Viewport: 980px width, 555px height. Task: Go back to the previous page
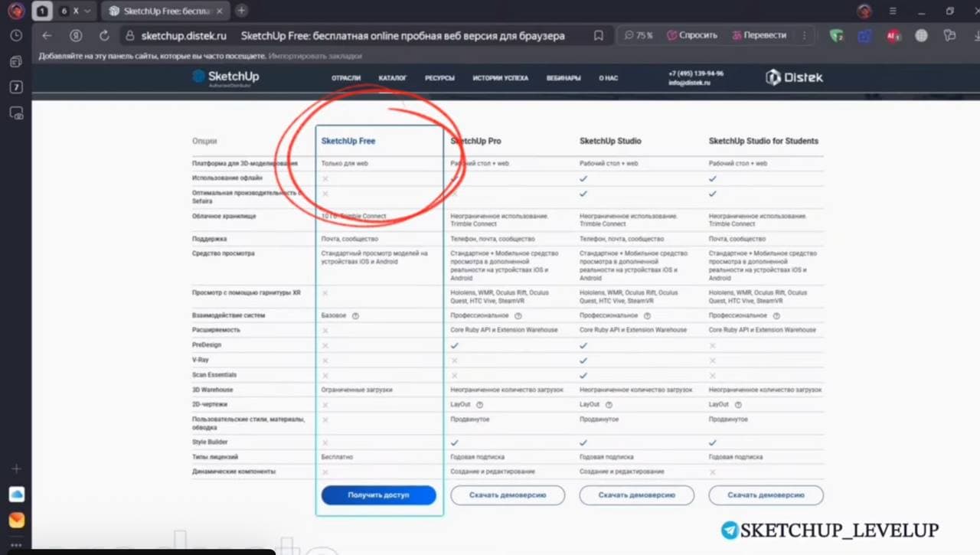tap(47, 36)
